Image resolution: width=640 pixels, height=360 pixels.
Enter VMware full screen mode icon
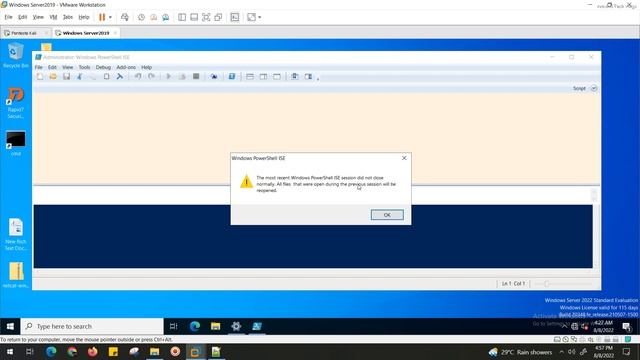point(206,17)
